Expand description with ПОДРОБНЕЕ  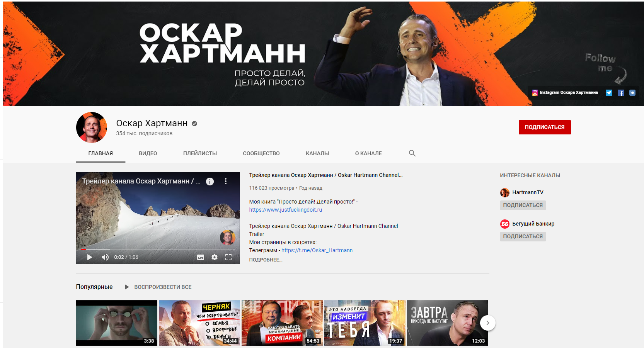tap(266, 260)
